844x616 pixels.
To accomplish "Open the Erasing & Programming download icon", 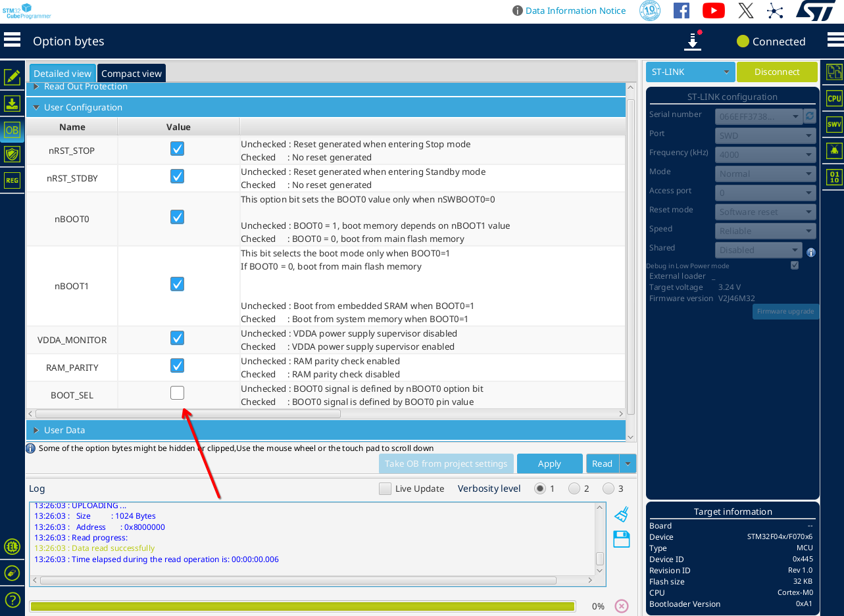I will 12,103.
